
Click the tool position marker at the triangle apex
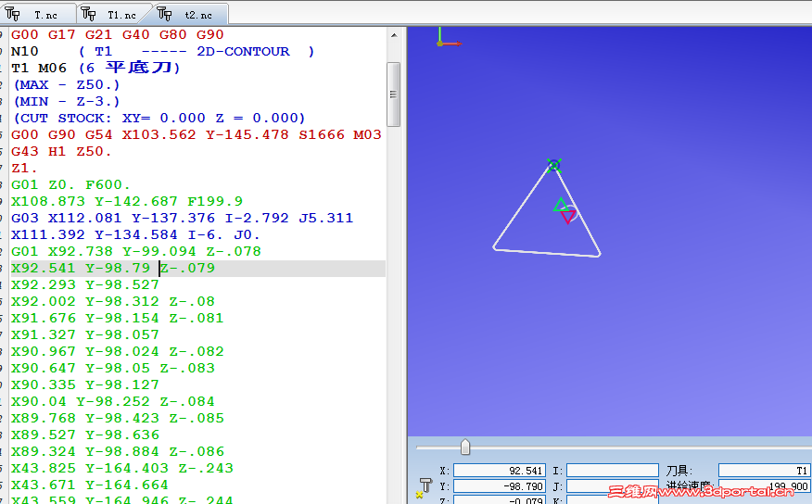pos(554,165)
